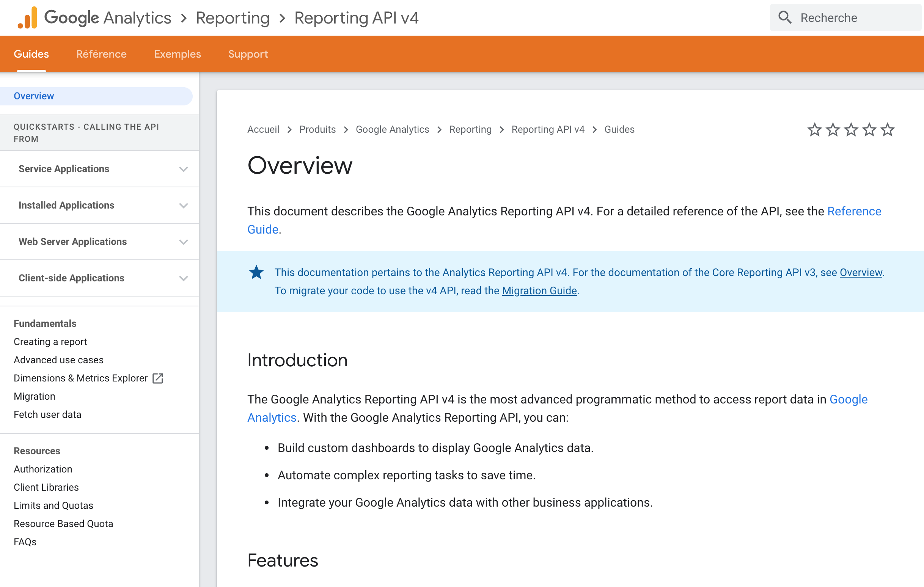
Task: Rate the page three stars
Action: click(x=851, y=130)
